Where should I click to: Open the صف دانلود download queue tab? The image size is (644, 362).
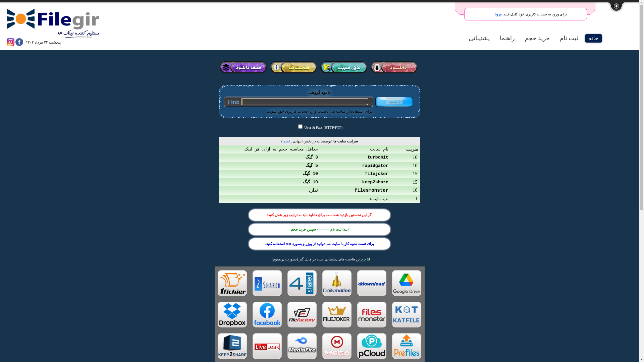click(243, 67)
